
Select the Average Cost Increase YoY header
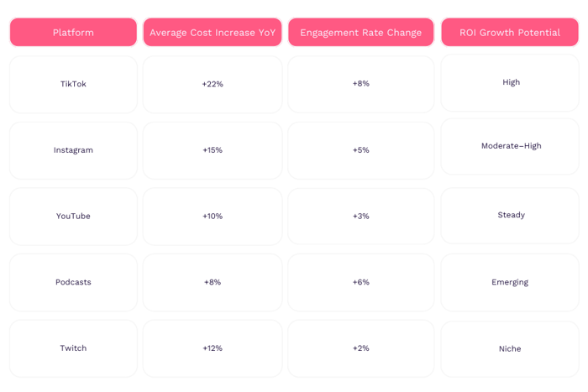click(213, 33)
